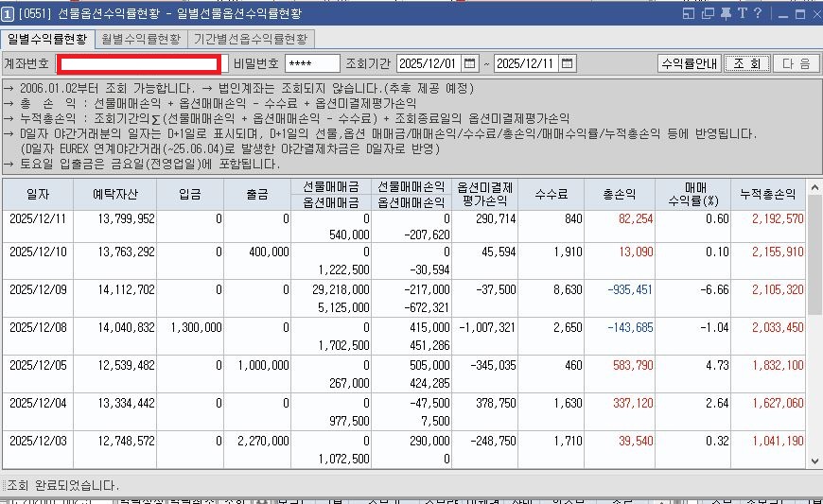
Task: Click the return rate value -6.66
Action: 714,289
